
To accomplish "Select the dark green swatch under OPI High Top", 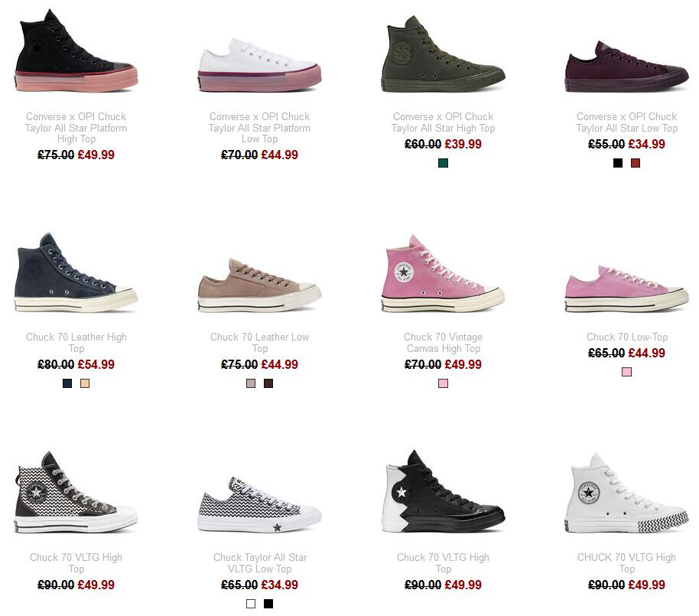I will coord(443,163).
